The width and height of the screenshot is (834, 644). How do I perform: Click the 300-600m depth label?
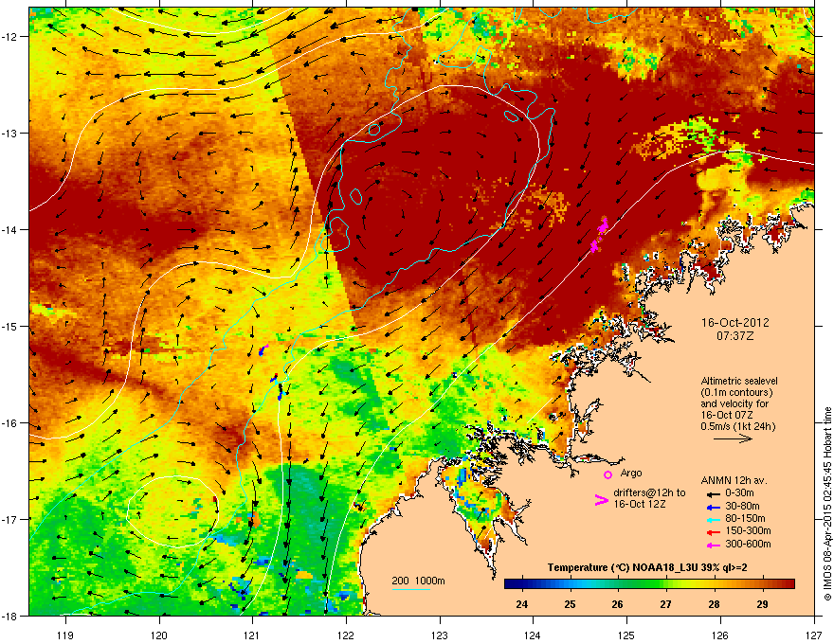(x=748, y=544)
